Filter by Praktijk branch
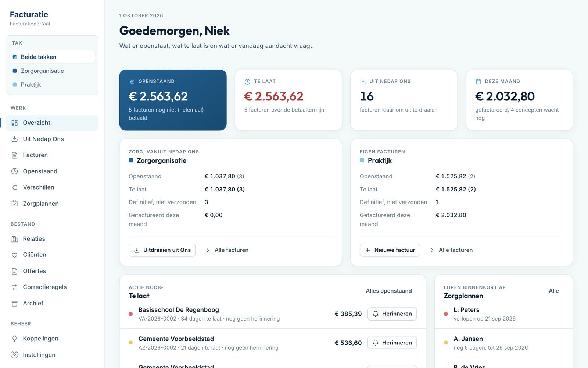The width and height of the screenshot is (588, 368). click(52, 85)
